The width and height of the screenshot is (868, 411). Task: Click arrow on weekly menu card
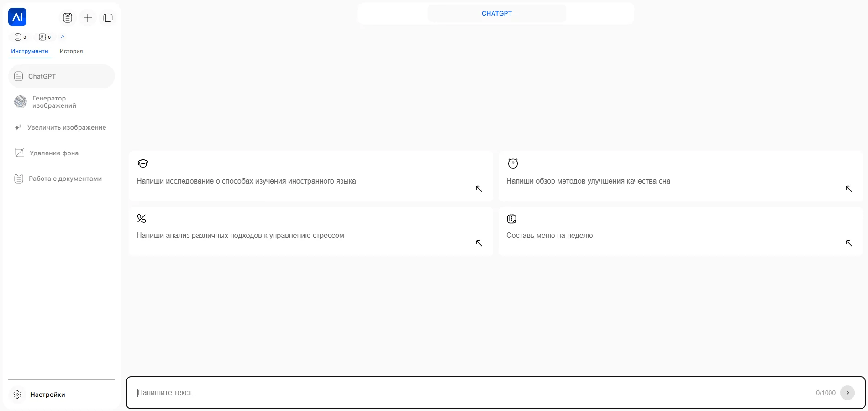[x=849, y=243]
